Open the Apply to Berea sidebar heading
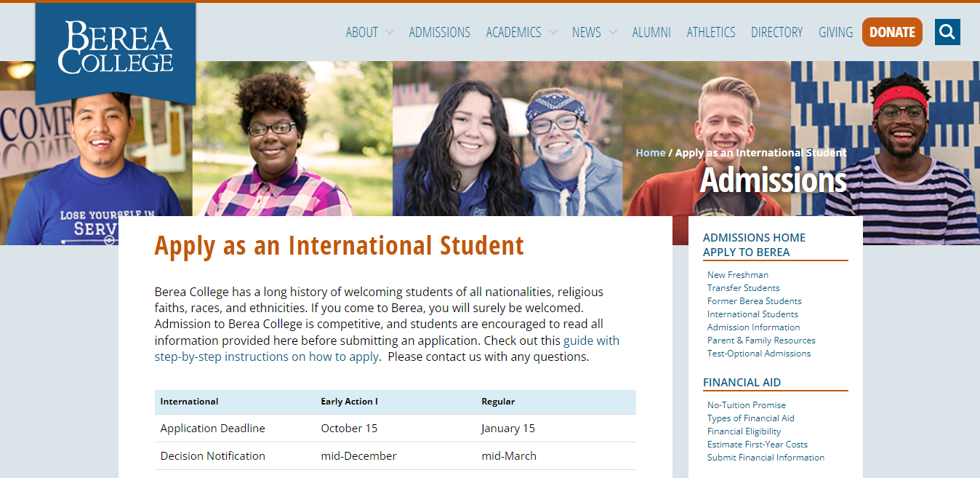Viewport: 980px width, 478px height. pos(746,252)
